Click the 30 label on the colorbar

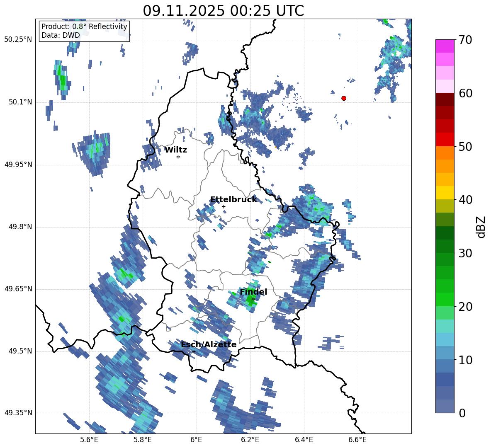tap(465, 253)
